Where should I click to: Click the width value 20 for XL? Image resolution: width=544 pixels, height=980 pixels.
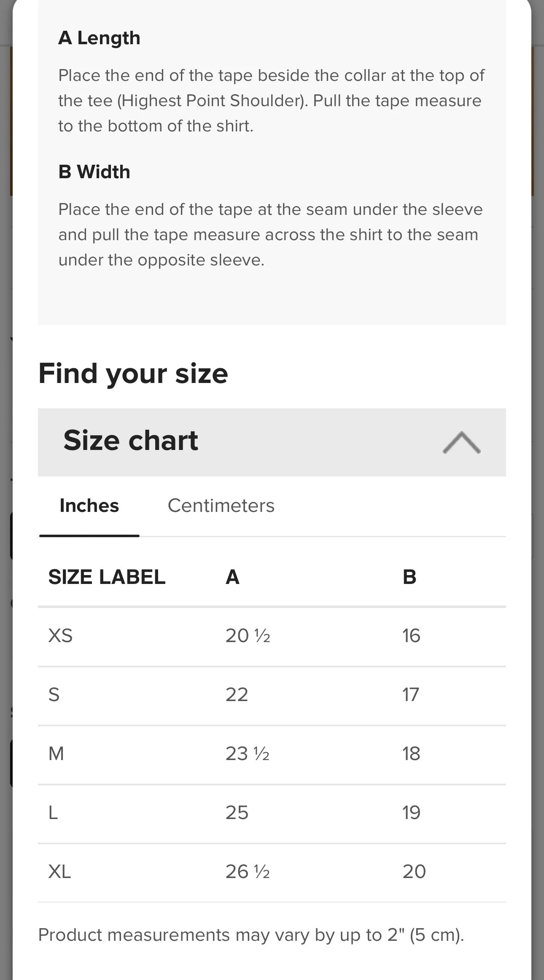[x=414, y=872]
